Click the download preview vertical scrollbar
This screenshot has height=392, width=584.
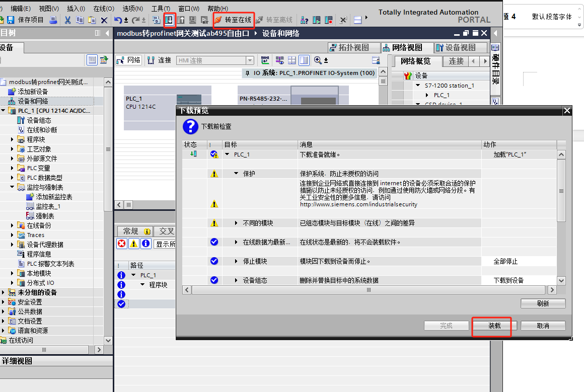click(x=561, y=191)
